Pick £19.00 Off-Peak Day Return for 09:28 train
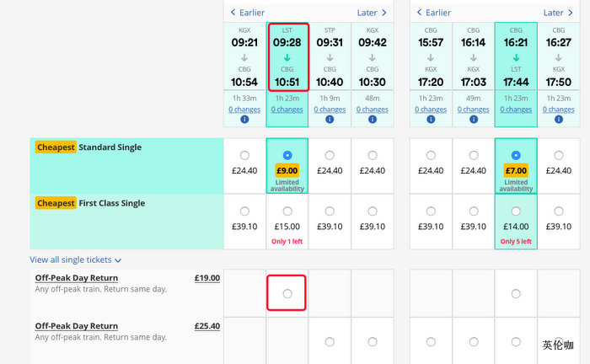Viewport: 590px width, 364px height. pyautogui.click(x=287, y=293)
